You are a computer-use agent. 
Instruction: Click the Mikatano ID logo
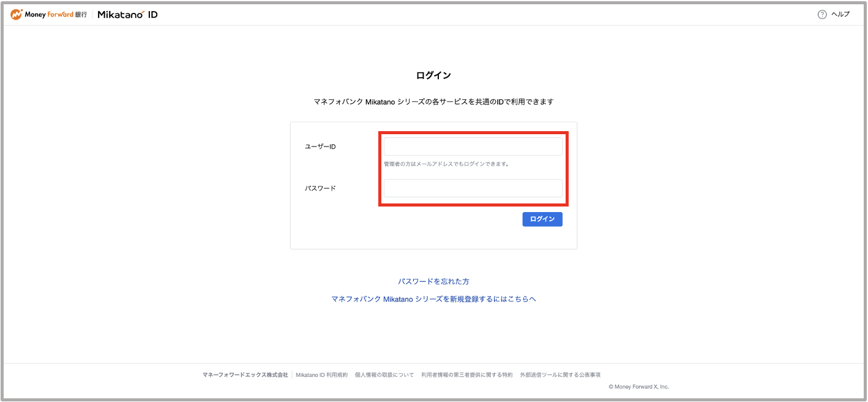click(127, 14)
